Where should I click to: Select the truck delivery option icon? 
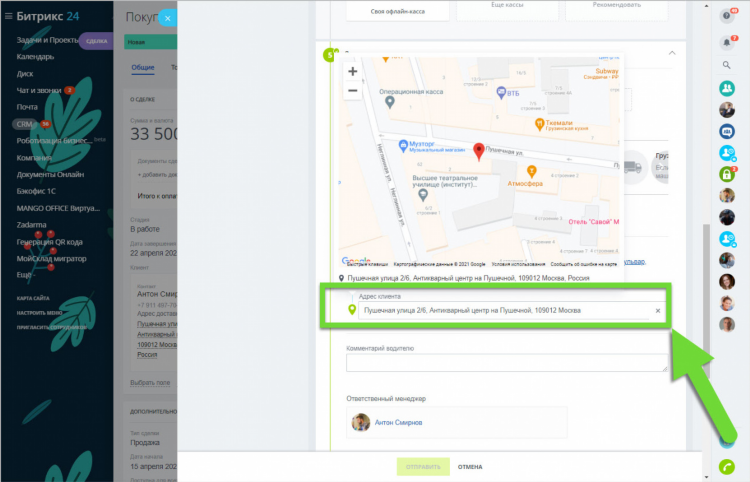[632, 167]
